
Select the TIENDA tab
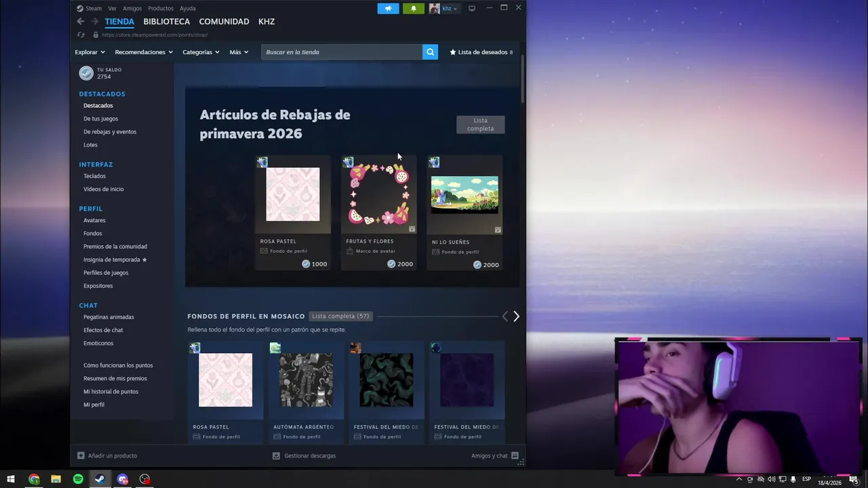pyautogui.click(x=119, y=22)
